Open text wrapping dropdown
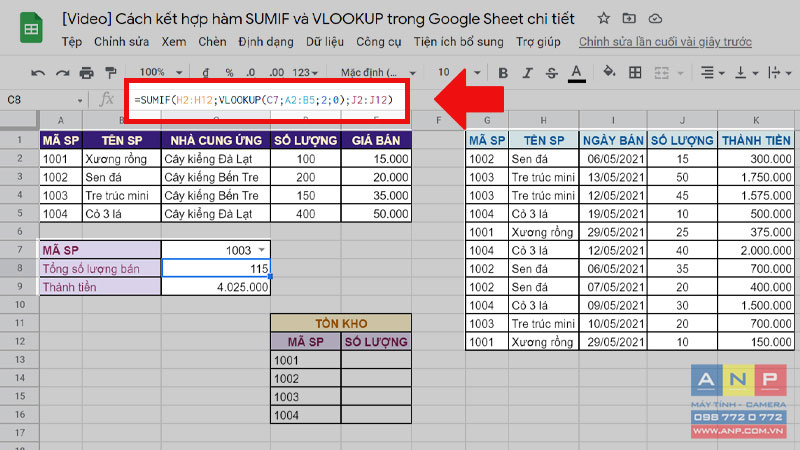Viewport: 800px width, 450px height. (x=780, y=73)
